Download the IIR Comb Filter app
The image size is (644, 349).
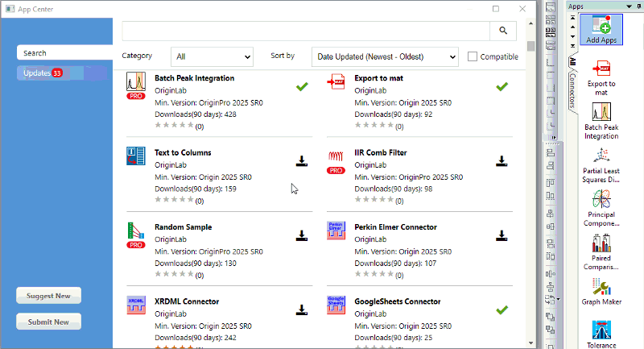click(x=502, y=161)
